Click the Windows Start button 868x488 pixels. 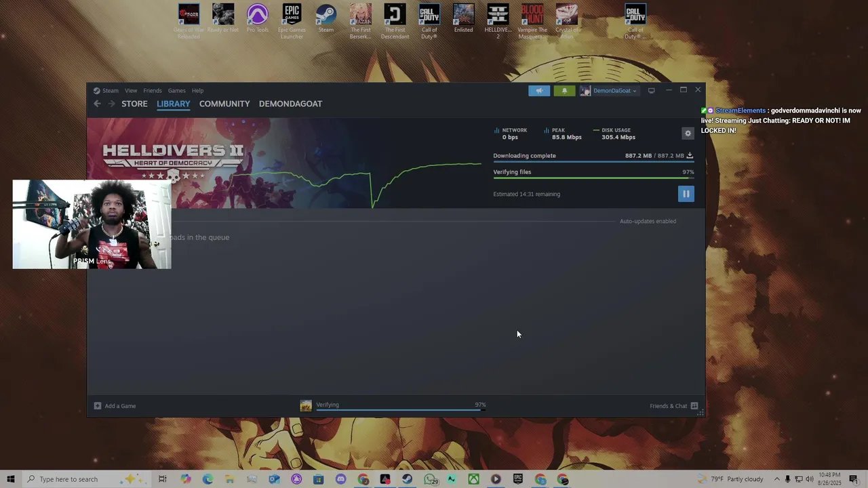tap(11, 479)
